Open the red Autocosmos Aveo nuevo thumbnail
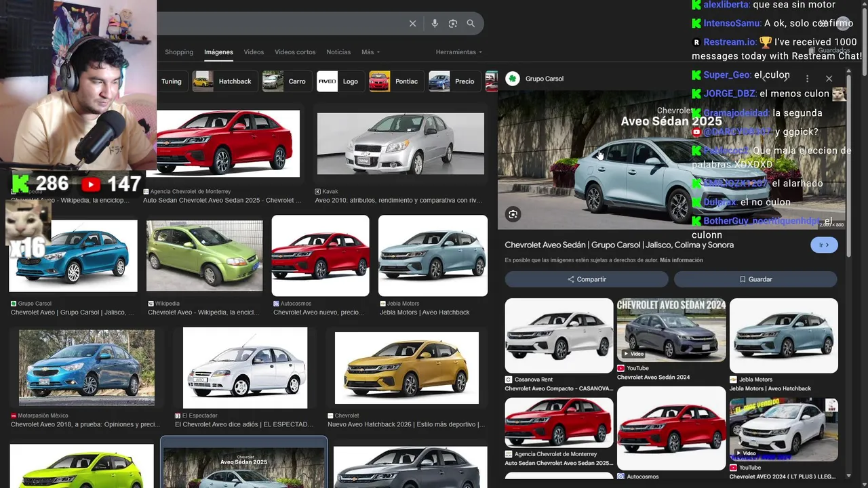The height and width of the screenshot is (488, 868). (320, 256)
